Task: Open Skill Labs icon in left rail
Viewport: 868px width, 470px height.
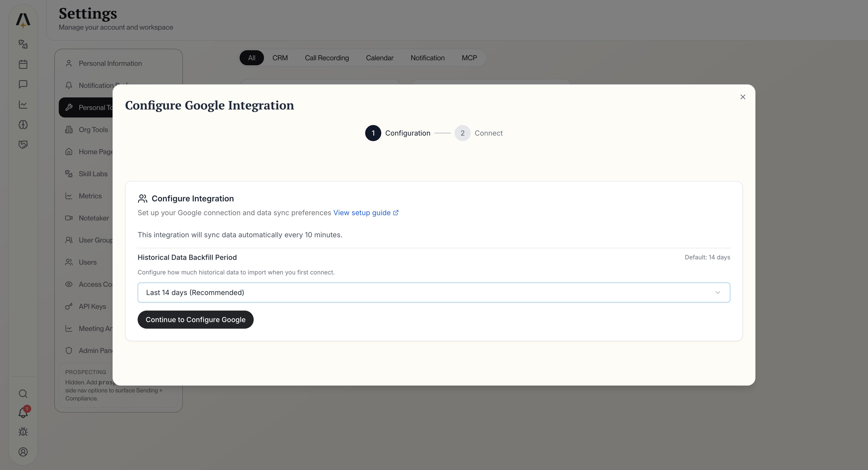Action: (x=23, y=44)
